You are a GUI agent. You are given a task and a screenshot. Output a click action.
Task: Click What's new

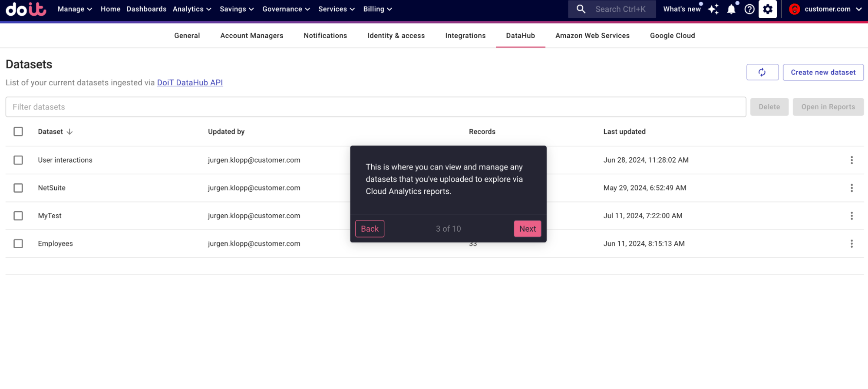(682, 9)
